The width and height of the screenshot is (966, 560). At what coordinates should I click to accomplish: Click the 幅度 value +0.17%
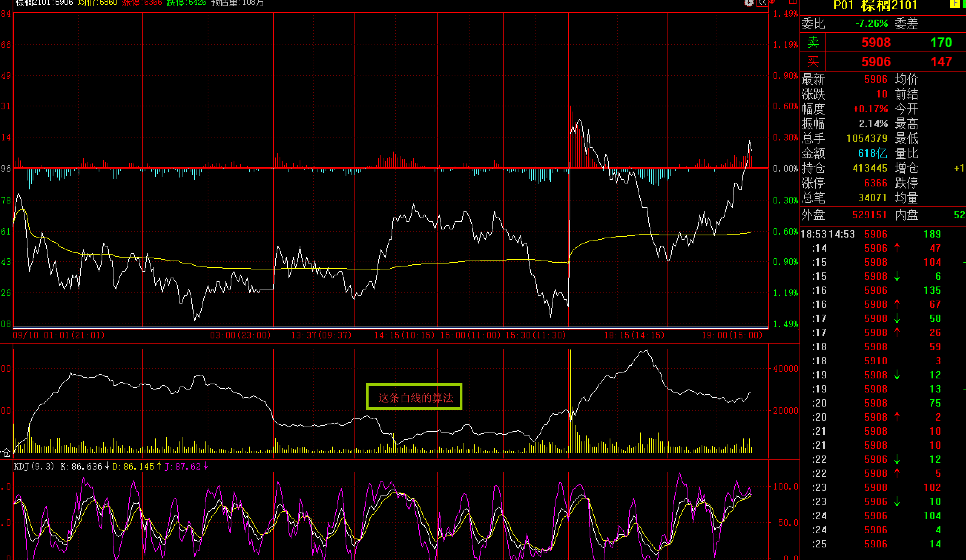[870, 109]
